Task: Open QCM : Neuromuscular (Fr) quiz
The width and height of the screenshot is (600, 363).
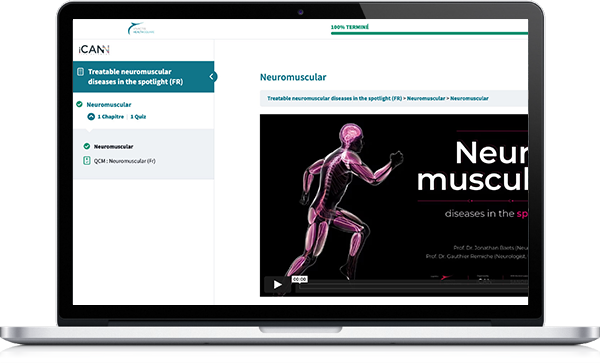Action: coord(125,161)
